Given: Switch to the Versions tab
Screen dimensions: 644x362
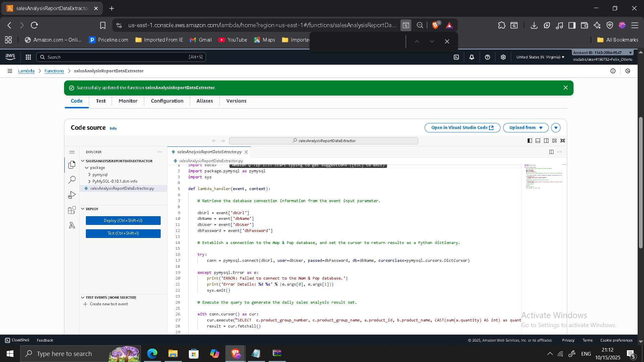Looking at the screenshot, I should point(236,101).
